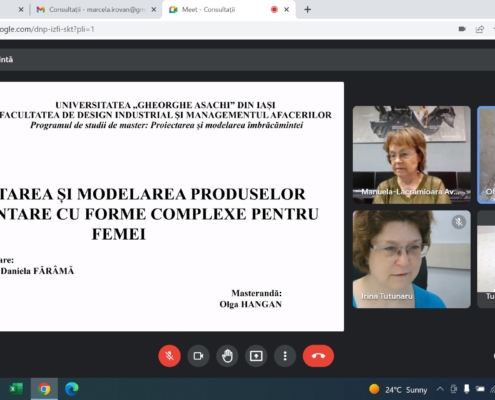This screenshot has width=495, height=400.
Task: Click the Meet Now tray icon
Action: [x=454, y=389]
